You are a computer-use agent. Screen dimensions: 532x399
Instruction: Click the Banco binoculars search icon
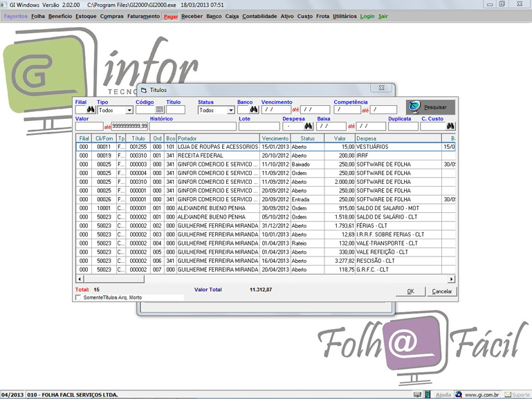tap(254, 109)
